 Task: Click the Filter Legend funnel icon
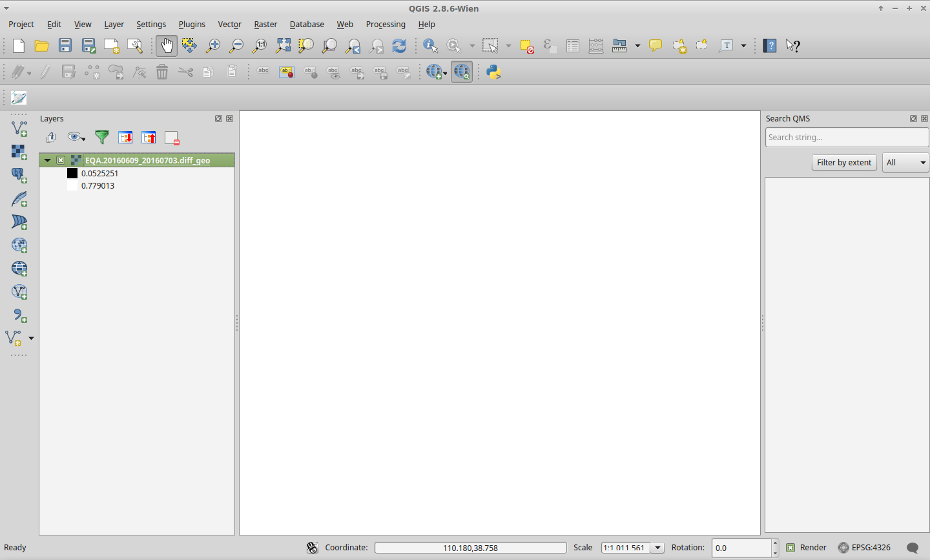point(101,137)
